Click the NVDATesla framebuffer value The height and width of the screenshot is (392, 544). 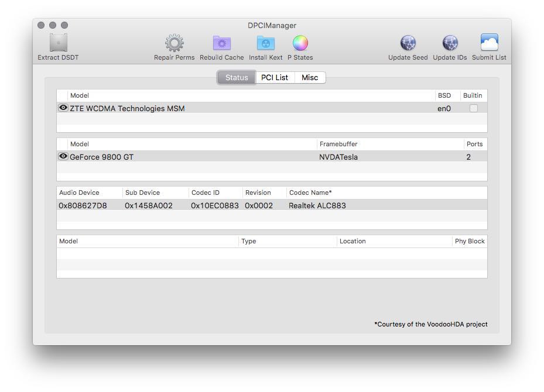[x=338, y=157]
